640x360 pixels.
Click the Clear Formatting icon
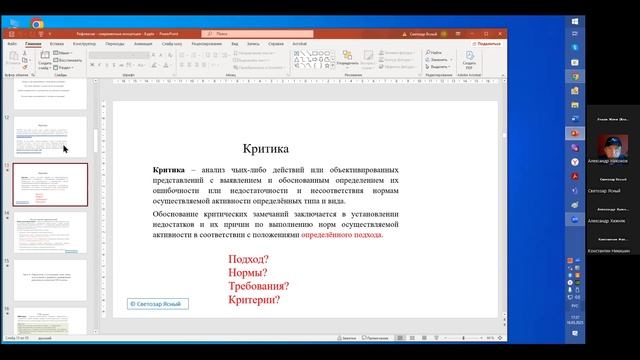coord(170,55)
